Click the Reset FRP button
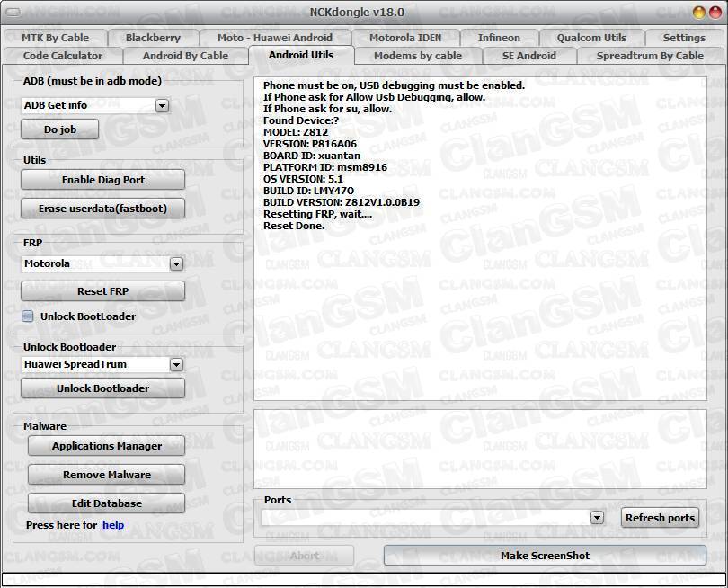Viewport: 728px width, 588px height. click(103, 291)
